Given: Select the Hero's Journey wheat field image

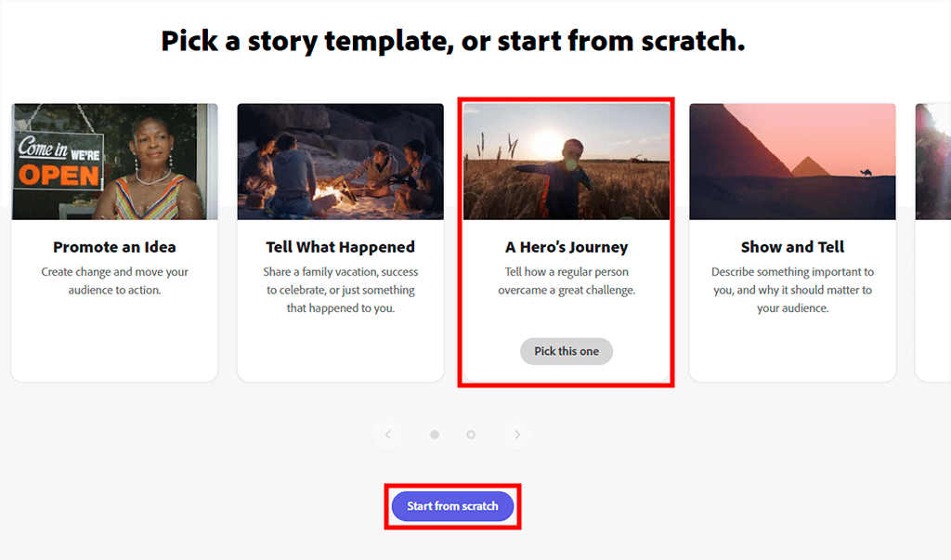Looking at the screenshot, I should pyautogui.click(x=567, y=162).
